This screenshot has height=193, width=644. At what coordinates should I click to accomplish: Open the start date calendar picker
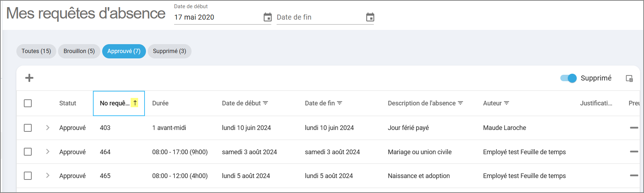coord(267,17)
